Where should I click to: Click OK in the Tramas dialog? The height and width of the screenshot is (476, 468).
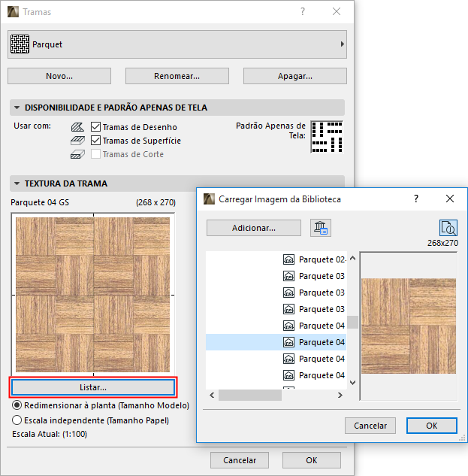tap(312, 460)
